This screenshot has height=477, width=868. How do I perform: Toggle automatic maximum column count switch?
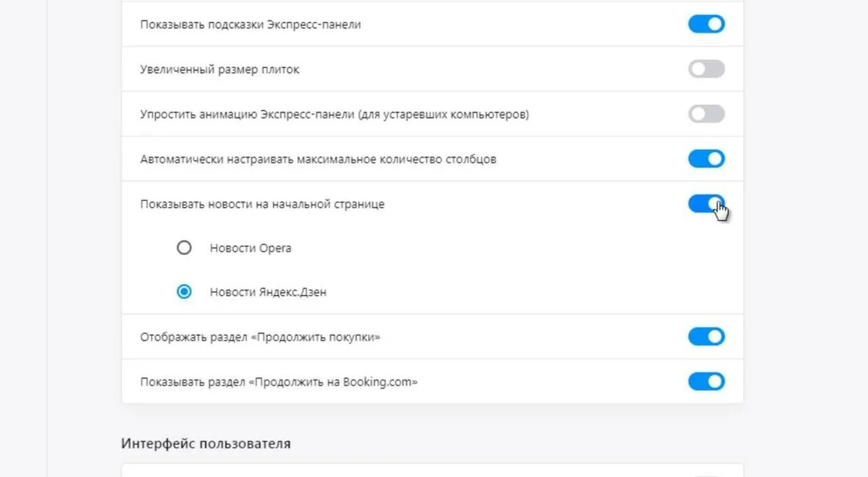pyautogui.click(x=707, y=159)
